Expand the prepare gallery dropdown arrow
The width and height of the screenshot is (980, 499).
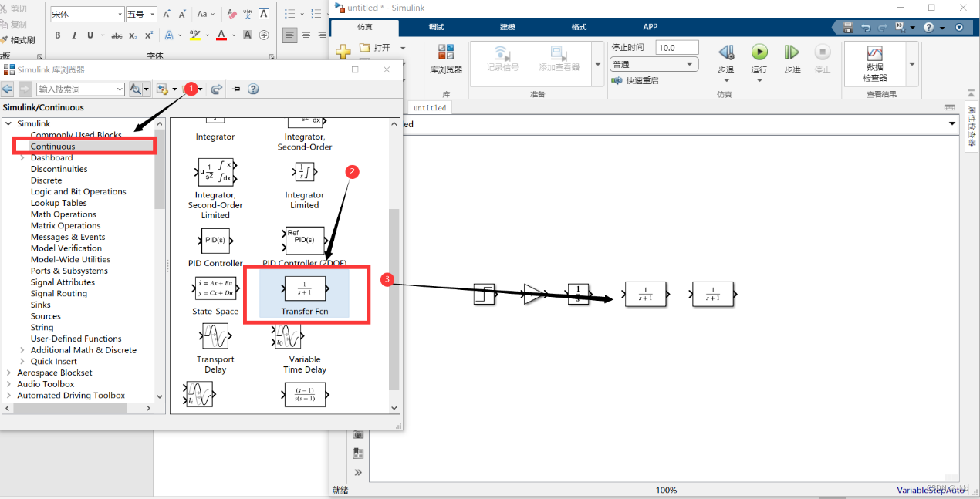point(598,65)
